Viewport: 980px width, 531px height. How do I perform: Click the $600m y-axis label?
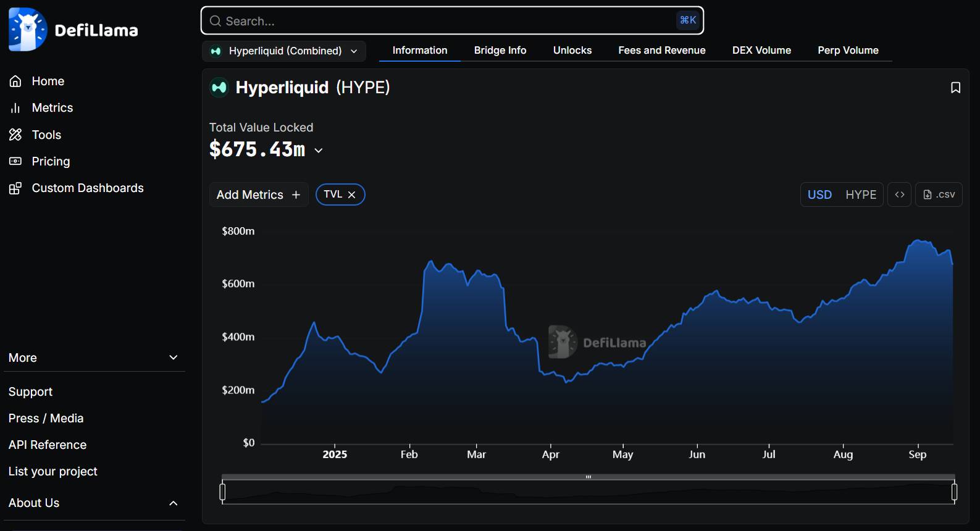(238, 284)
